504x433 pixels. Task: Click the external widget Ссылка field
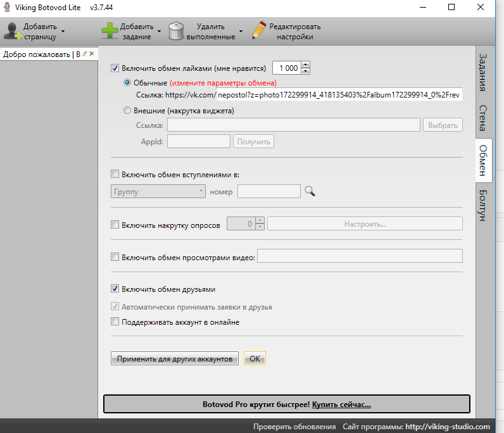(x=294, y=125)
